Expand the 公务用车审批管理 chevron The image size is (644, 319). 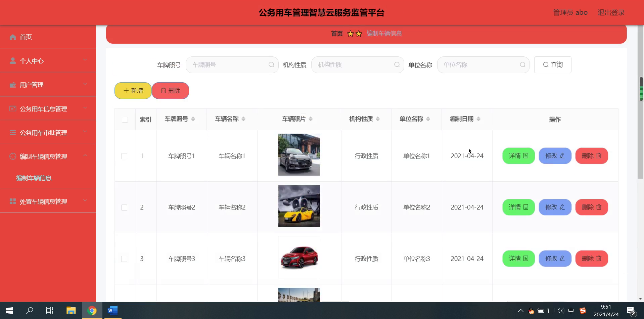[x=85, y=131]
